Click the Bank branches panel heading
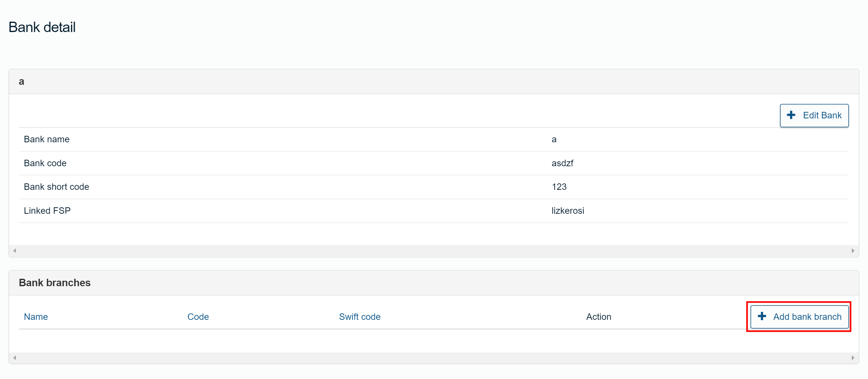The height and width of the screenshot is (379, 868). tap(55, 283)
